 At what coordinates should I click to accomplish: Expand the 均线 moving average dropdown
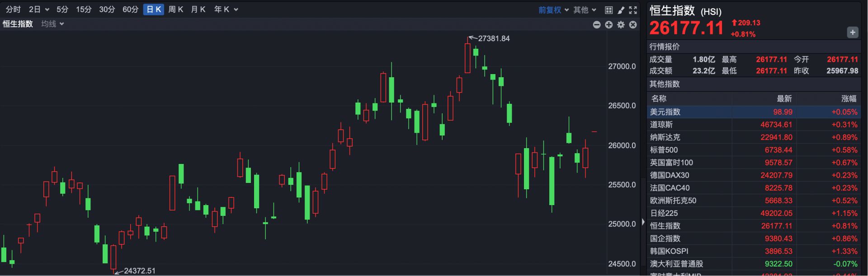[x=52, y=24]
